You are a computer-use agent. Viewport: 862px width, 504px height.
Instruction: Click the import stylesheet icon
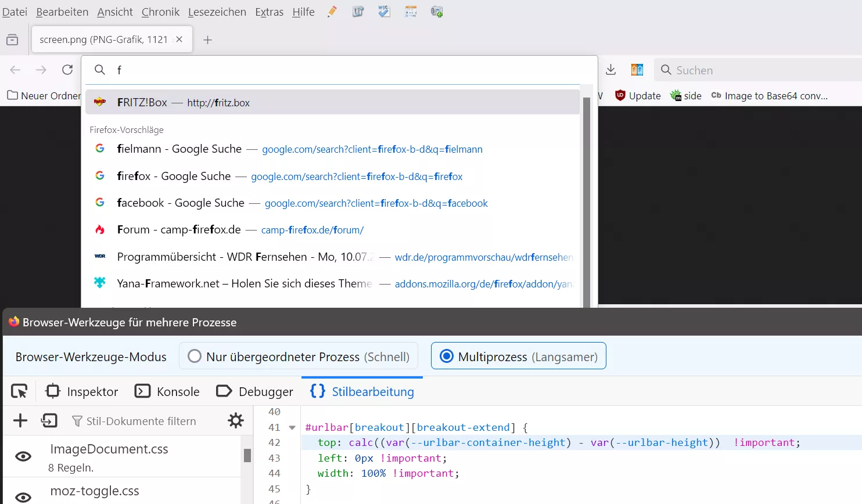(x=49, y=420)
